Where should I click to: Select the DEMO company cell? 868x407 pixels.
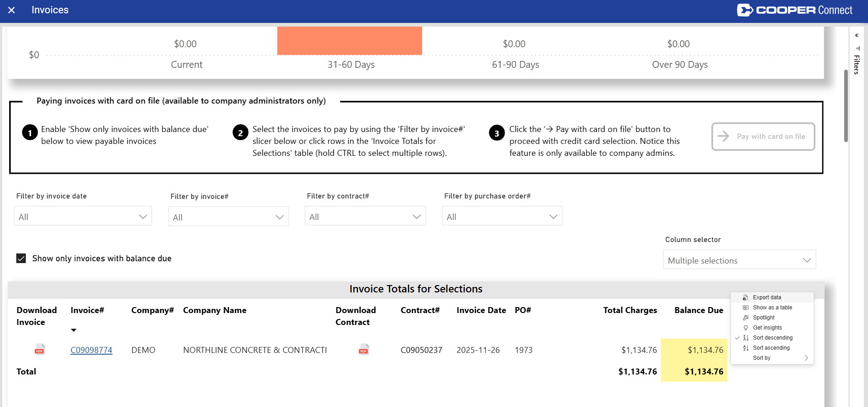click(143, 350)
